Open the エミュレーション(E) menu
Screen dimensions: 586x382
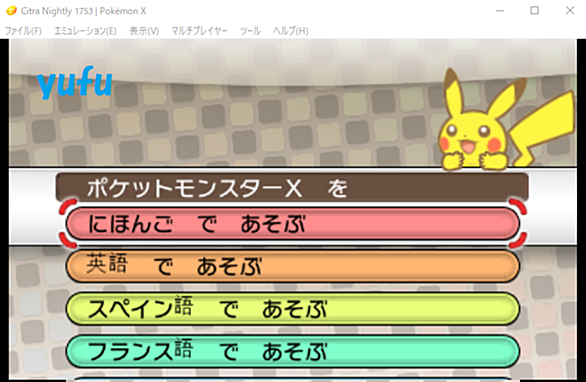pos(85,31)
